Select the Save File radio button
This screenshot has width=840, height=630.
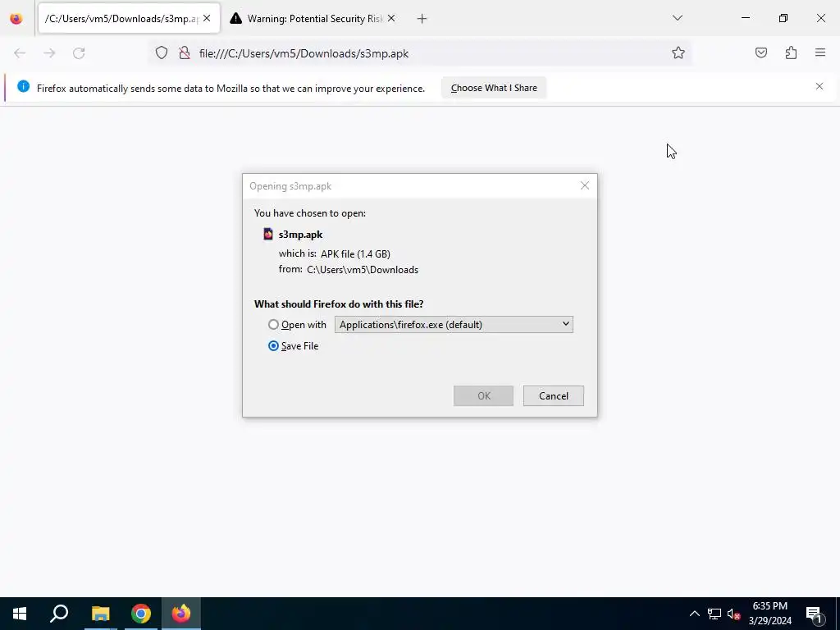pyautogui.click(x=273, y=346)
